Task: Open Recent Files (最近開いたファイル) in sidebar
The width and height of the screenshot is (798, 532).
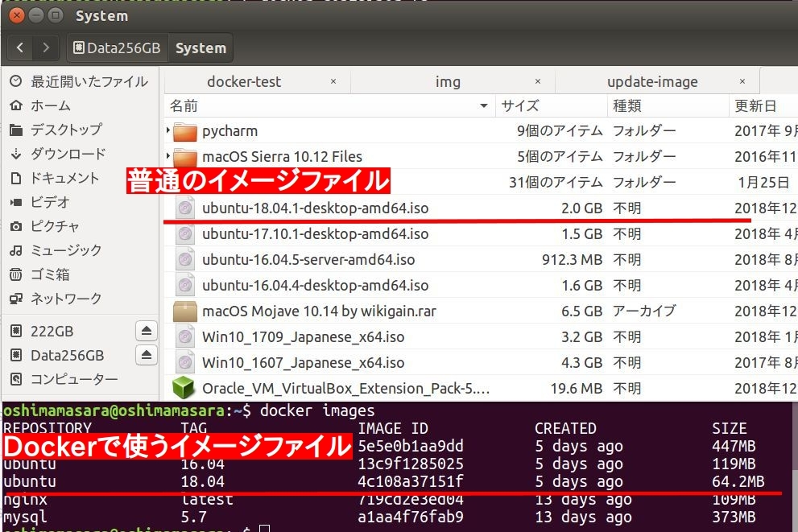Action: pyautogui.click(x=80, y=81)
